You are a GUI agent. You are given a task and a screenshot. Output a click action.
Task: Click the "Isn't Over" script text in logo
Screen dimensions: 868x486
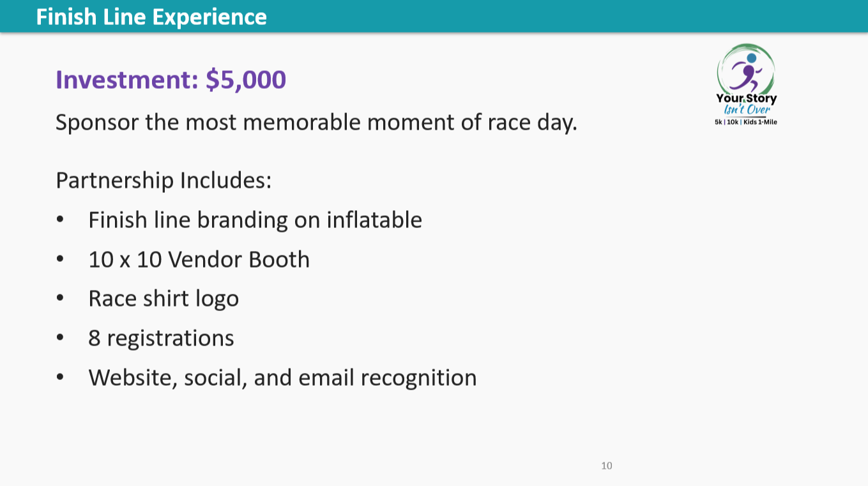pos(747,109)
